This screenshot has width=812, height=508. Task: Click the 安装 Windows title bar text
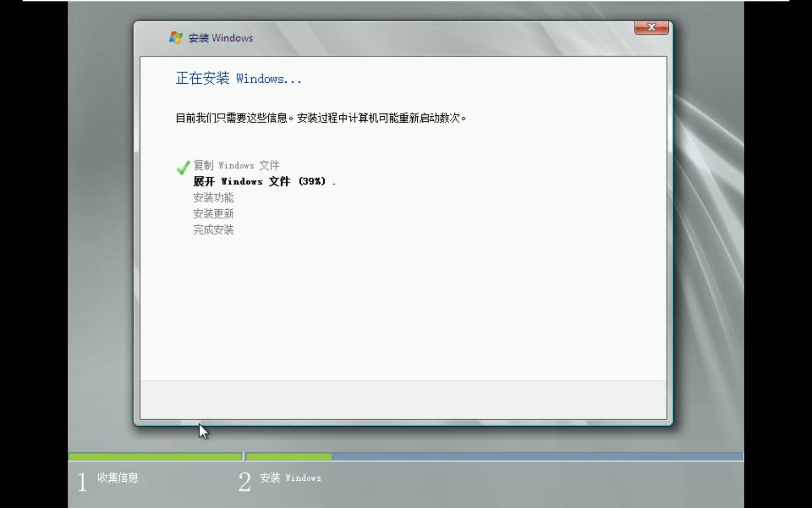(220, 38)
